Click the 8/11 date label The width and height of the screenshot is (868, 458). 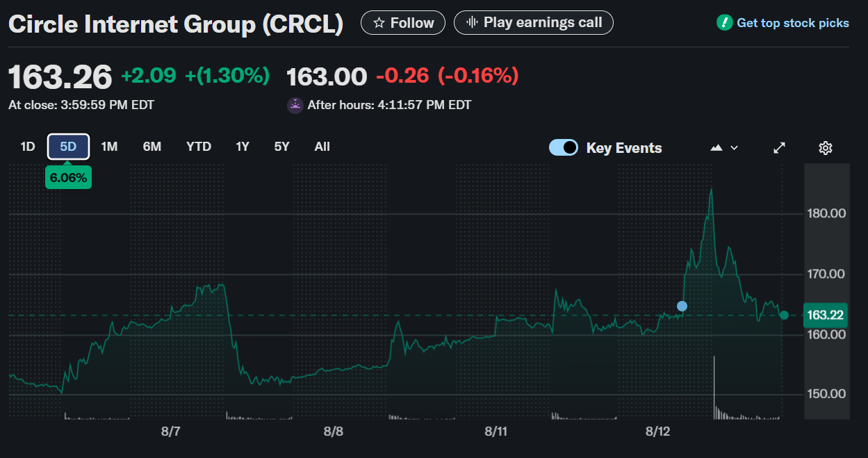point(496,432)
